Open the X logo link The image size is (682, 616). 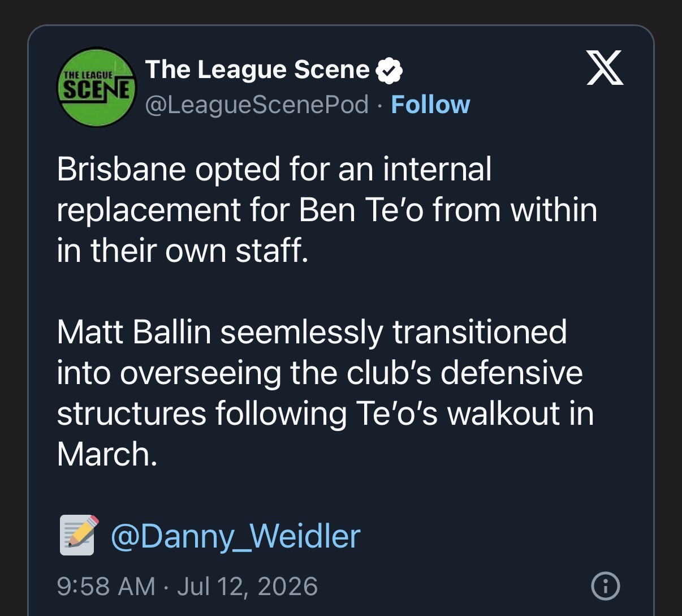605,68
